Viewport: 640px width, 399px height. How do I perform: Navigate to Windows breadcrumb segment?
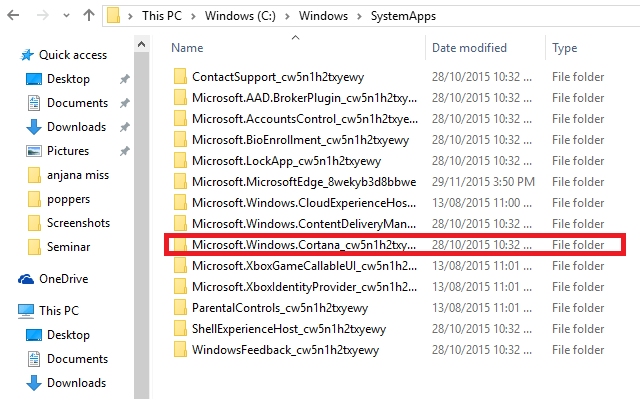323,16
